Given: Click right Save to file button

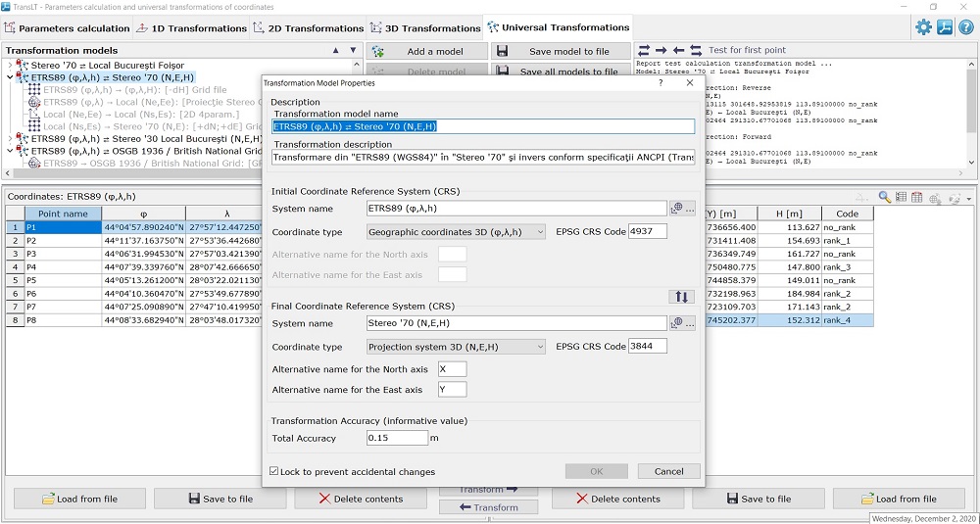Looking at the screenshot, I should [x=759, y=499].
